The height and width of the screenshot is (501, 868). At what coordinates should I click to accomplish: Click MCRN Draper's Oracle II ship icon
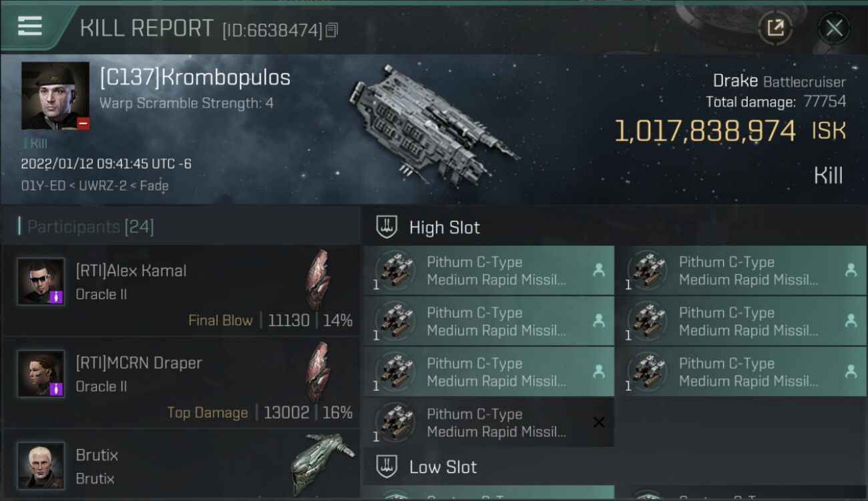tap(318, 373)
